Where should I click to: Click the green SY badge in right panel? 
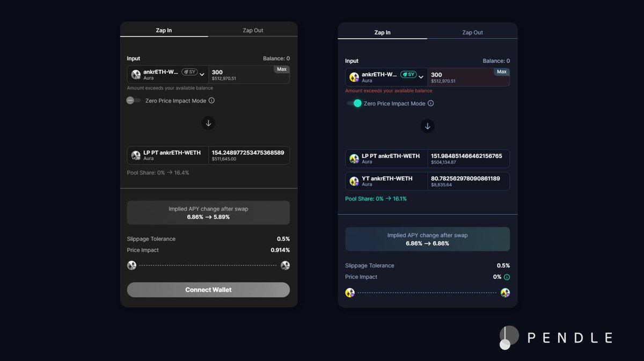click(x=408, y=75)
